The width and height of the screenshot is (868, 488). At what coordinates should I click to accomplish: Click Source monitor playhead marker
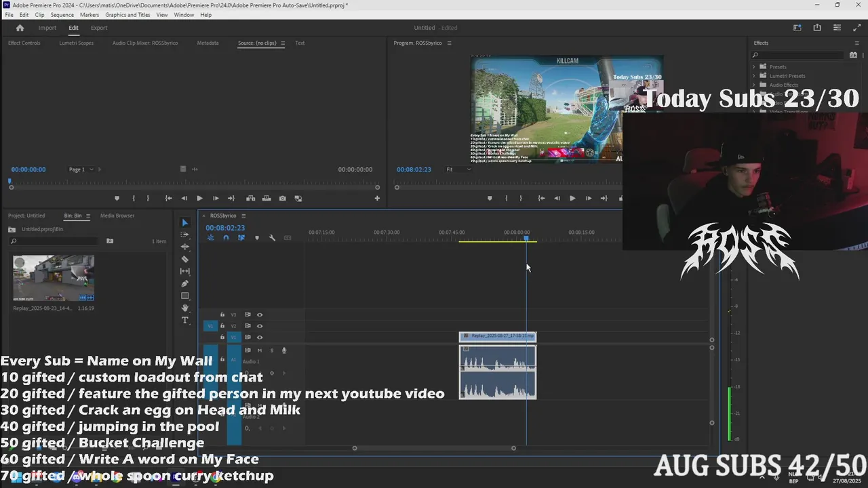[x=9, y=181]
